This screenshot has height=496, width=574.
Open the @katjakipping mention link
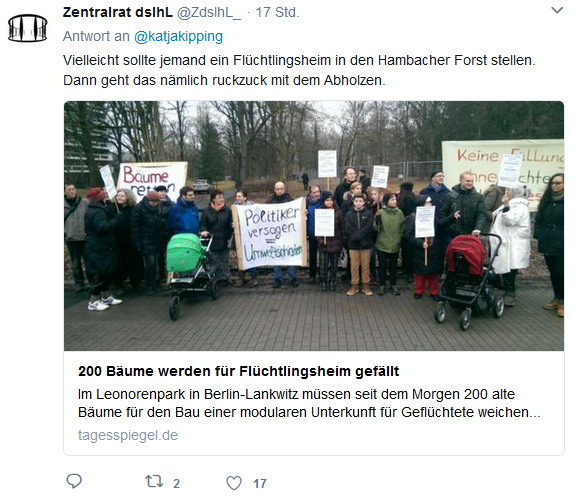pos(178,36)
